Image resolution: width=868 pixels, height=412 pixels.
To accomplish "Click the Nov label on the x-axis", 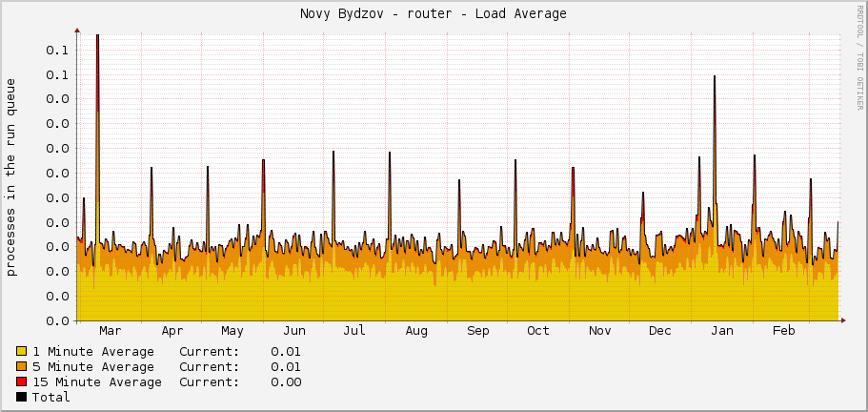I will (x=600, y=331).
